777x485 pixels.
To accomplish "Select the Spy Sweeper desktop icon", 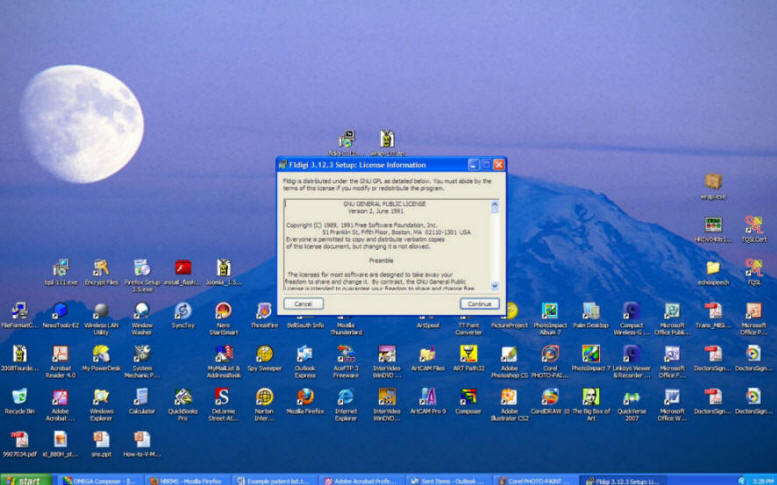I will coord(264,359).
